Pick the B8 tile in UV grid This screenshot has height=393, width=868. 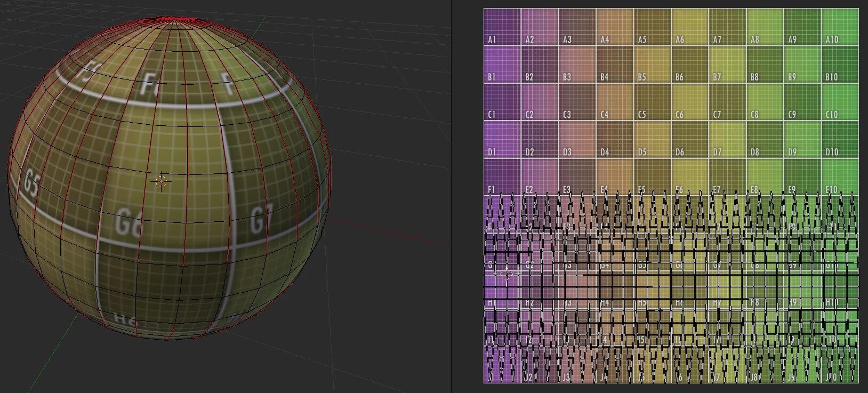click(765, 64)
